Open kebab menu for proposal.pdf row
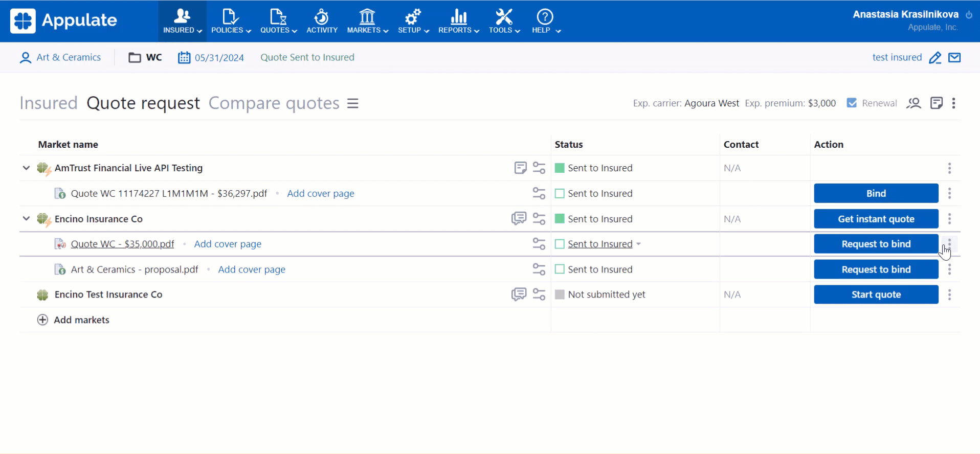 pyautogui.click(x=949, y=269)
